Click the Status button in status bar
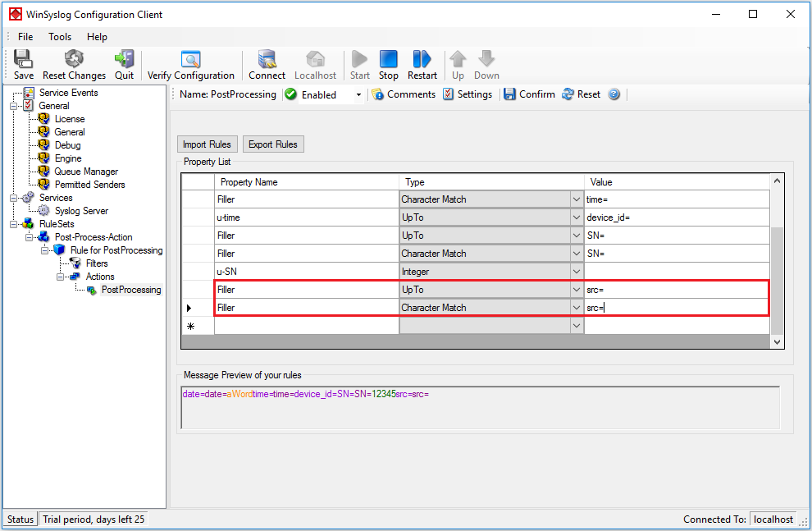Screen dimensions: 812x531 (21, 519)
